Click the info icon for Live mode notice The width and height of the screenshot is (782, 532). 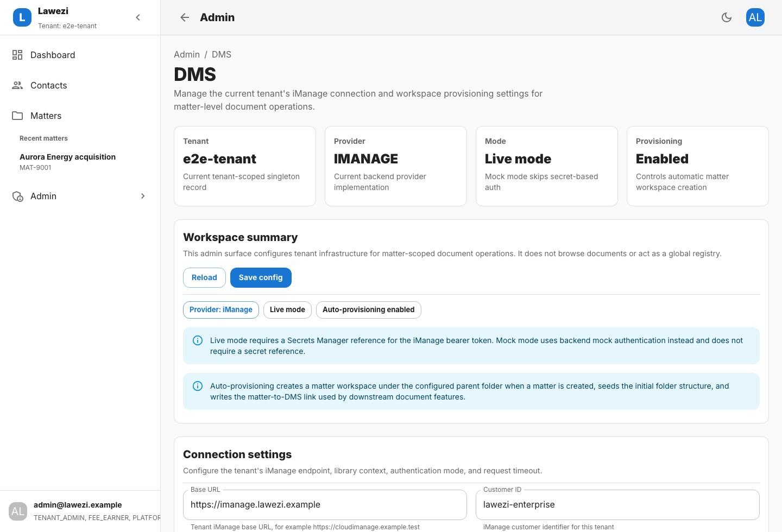click(198, 340)
